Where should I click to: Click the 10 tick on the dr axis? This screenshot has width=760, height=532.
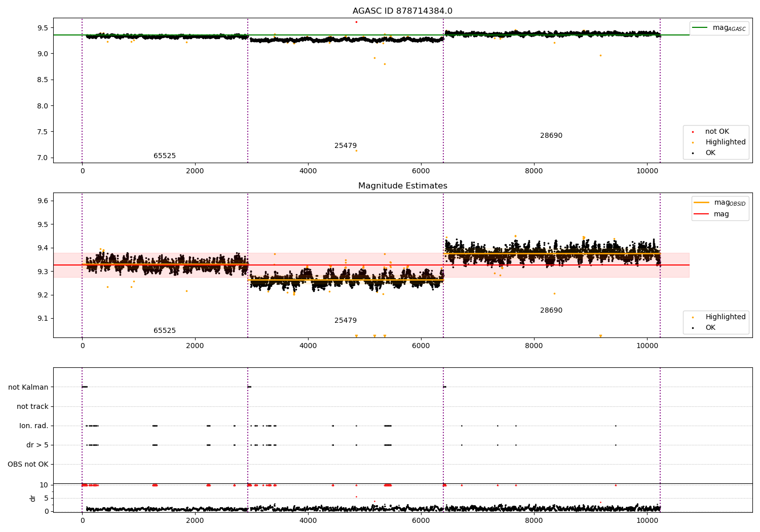44,485
